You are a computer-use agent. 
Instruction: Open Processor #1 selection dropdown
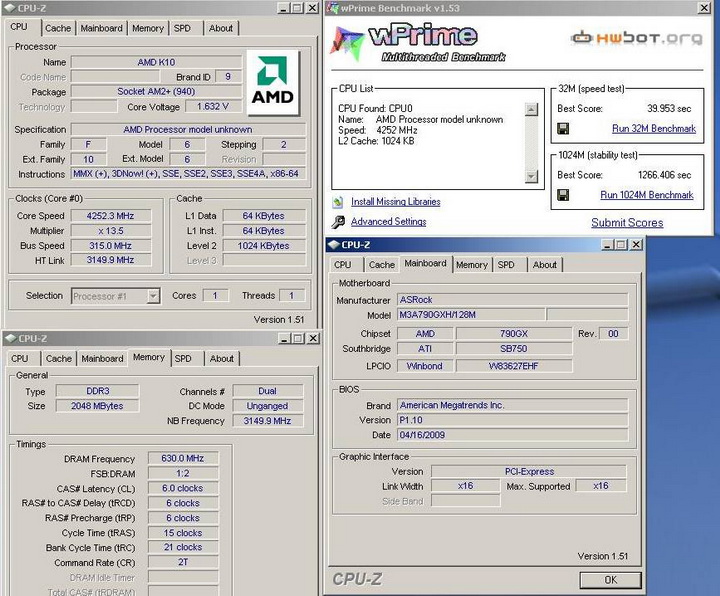tap(154, 296)
